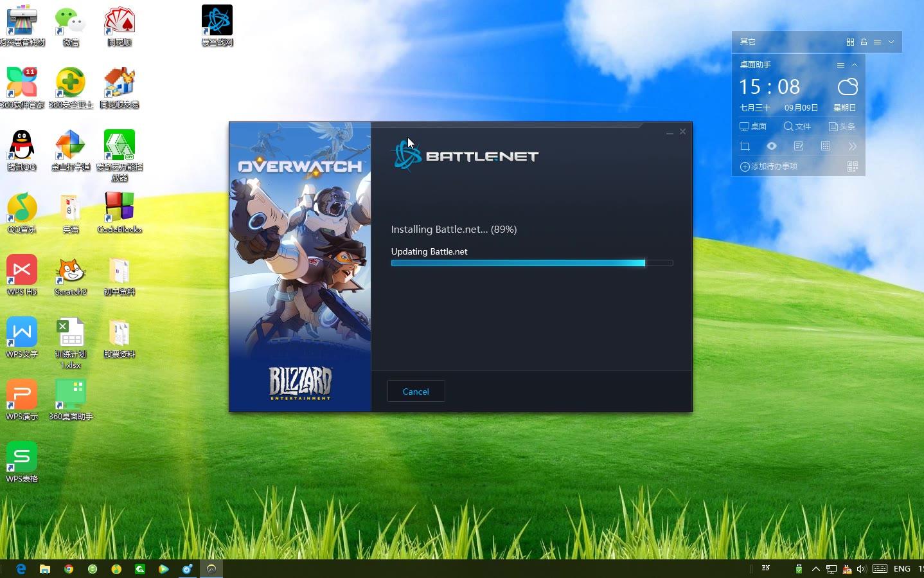
Task: Open the 同花顺 desktop shortcut
Action: pos(120,26)
